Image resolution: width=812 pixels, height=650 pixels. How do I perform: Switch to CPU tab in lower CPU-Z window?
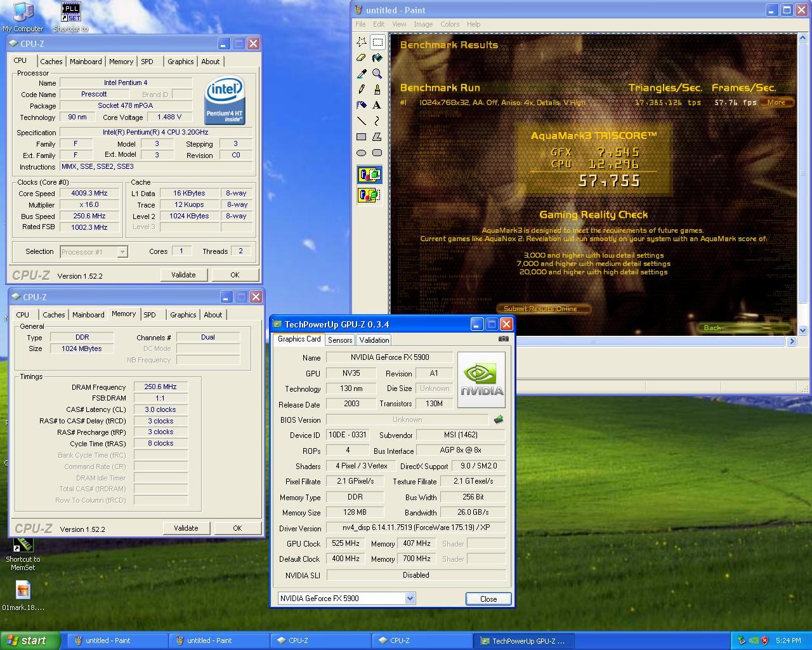(x=23, y=315)
